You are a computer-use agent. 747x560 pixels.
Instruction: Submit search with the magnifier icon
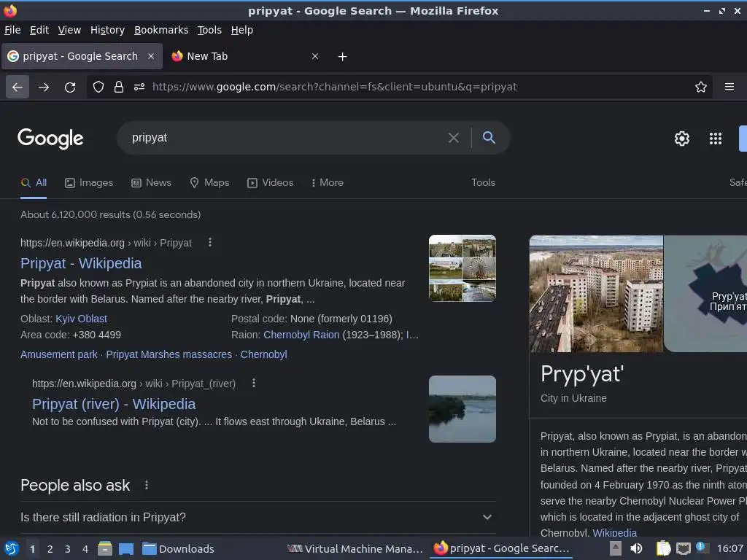tap(489, 138)
